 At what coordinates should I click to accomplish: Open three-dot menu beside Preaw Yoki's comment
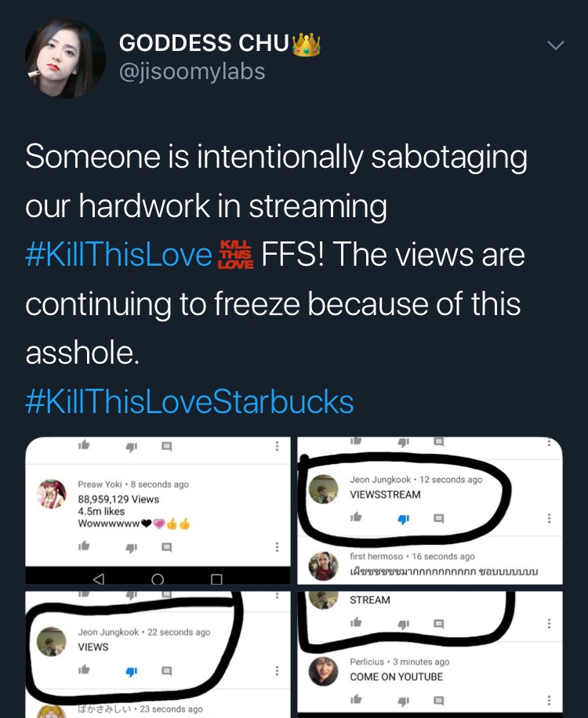[x=276, y=546]
